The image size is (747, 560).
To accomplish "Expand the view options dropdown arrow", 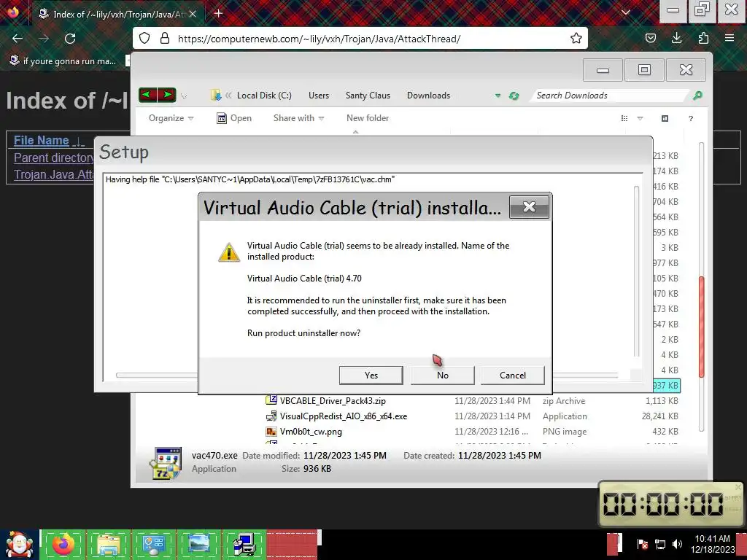I will pos(640,119).
